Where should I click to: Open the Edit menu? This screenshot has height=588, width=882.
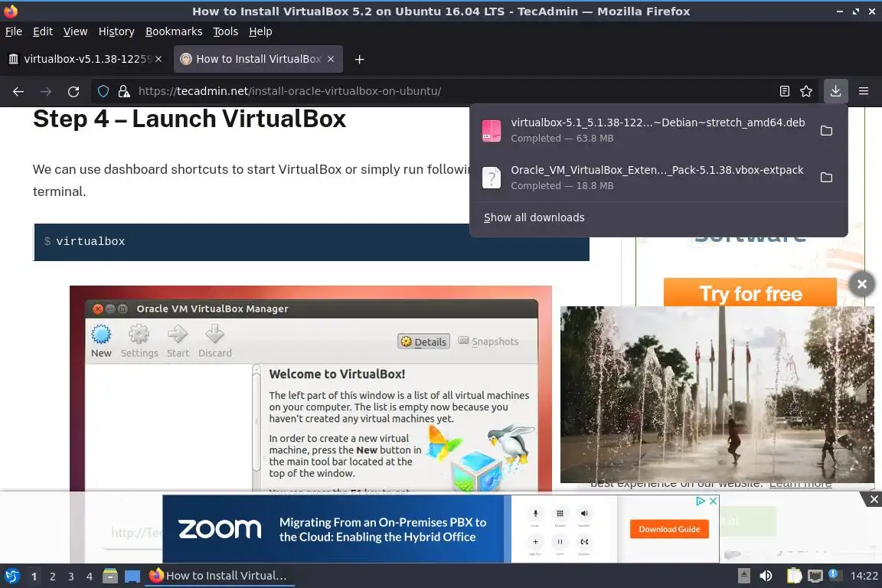point(43,31)
